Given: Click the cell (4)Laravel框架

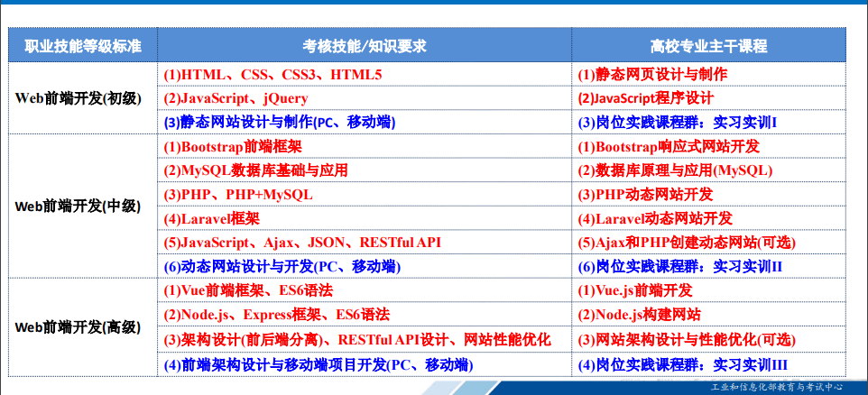Looking at the screenshot, I should [365, 218].
